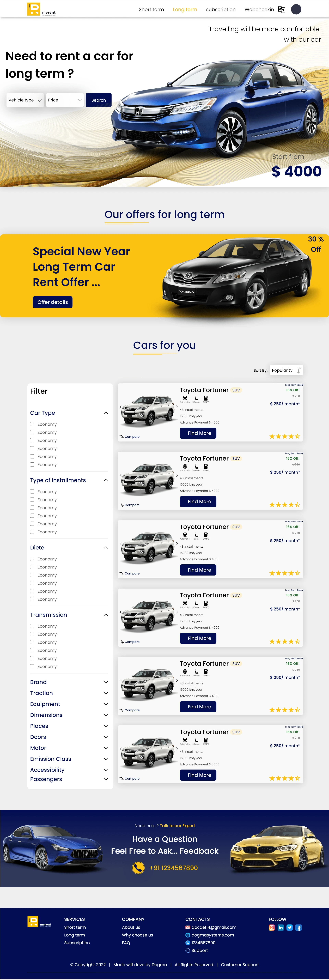Open the Twitter icon in the footer

coord(289,928)
